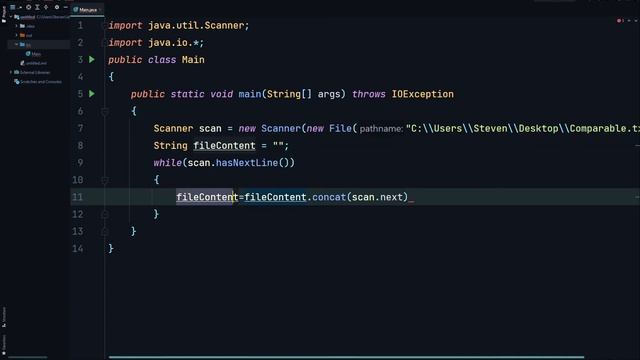
Task: Click the 'pathname:' hint on line 7
Action: [x=381, y=129]
